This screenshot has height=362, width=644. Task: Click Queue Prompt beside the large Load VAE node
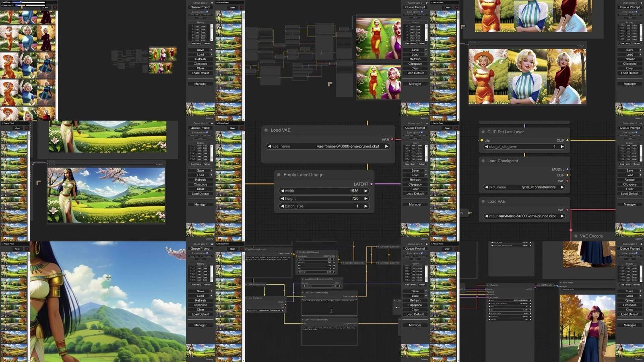click(x=415, y=128)
